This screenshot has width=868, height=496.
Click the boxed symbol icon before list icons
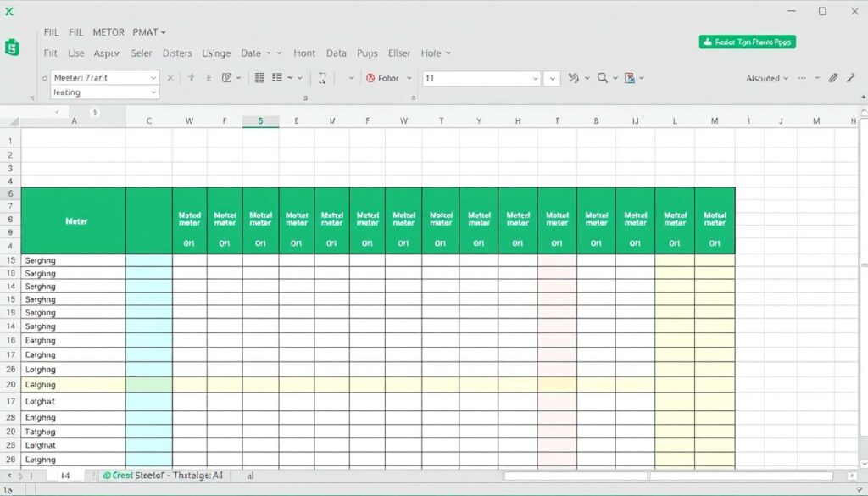226,77
